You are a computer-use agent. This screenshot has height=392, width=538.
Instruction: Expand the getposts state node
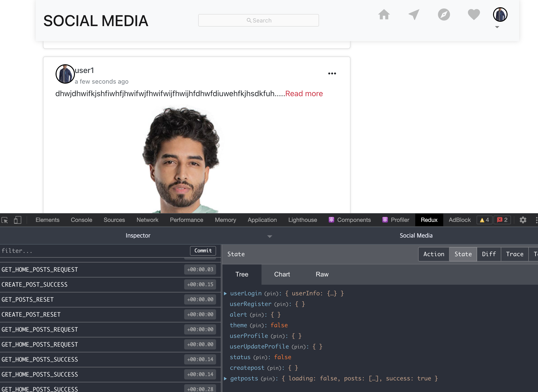225,378
